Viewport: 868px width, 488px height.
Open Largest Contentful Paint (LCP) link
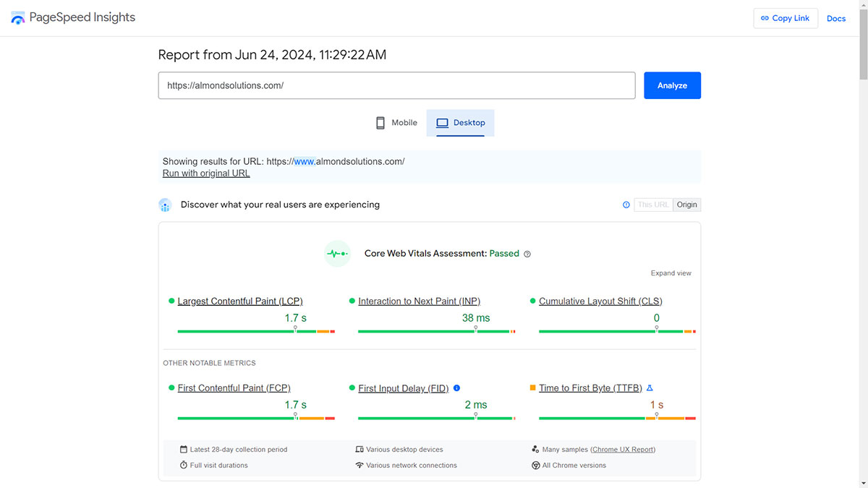[x=240, y=301]
